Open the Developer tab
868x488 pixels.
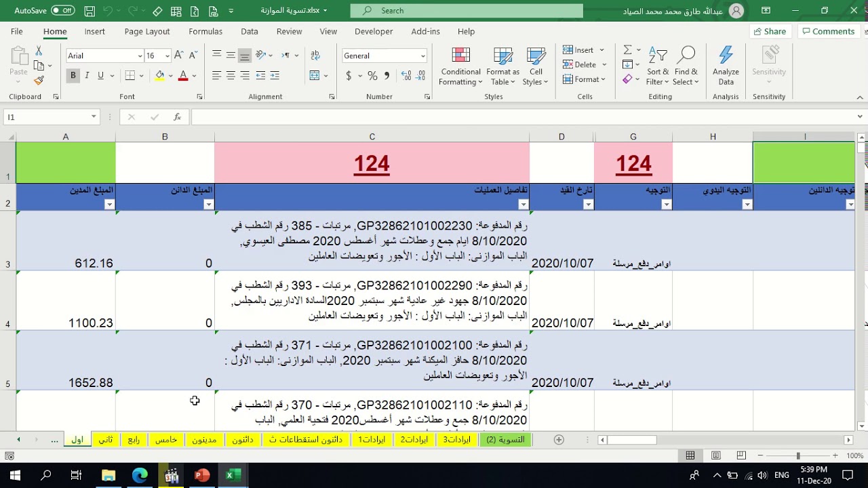(374, 31)
